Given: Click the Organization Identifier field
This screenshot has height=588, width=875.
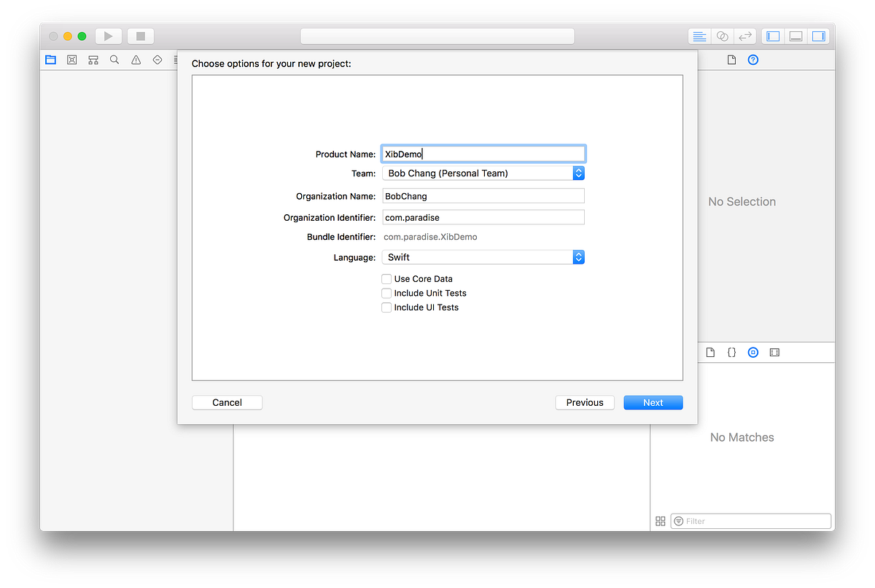Looking at the screenshot, I should (x=483, y=217).
